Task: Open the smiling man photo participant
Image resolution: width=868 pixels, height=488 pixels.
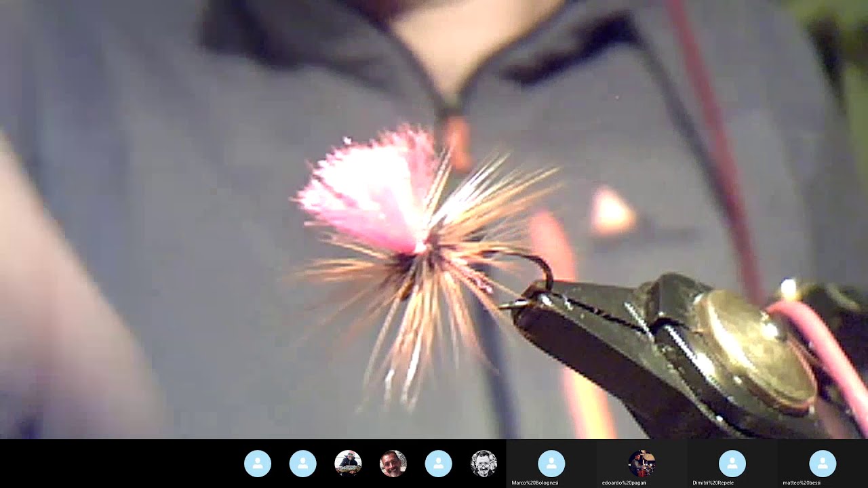Action: tap(393, 464)
